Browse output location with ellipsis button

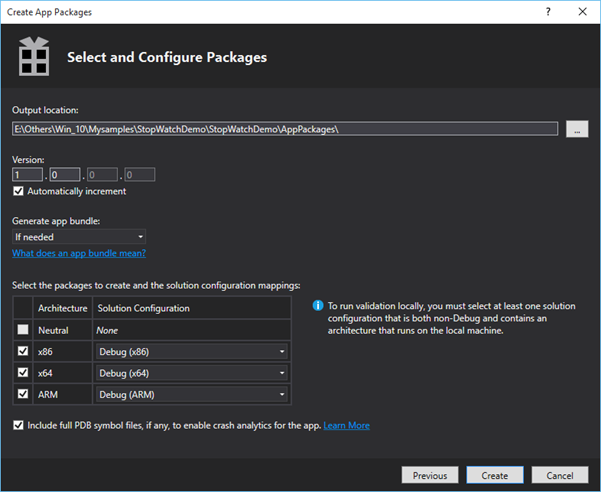[x=576, y=129]
